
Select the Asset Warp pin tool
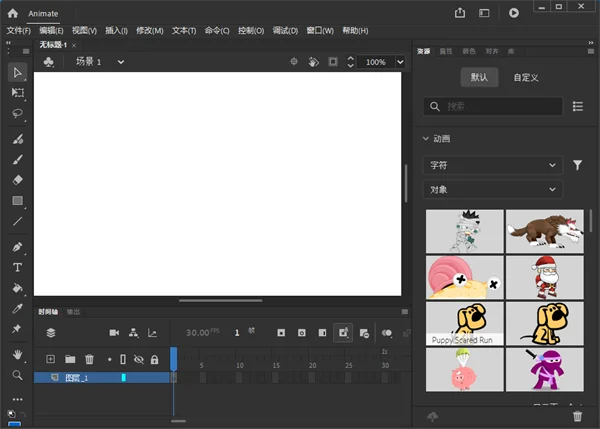tap(17, 328)
